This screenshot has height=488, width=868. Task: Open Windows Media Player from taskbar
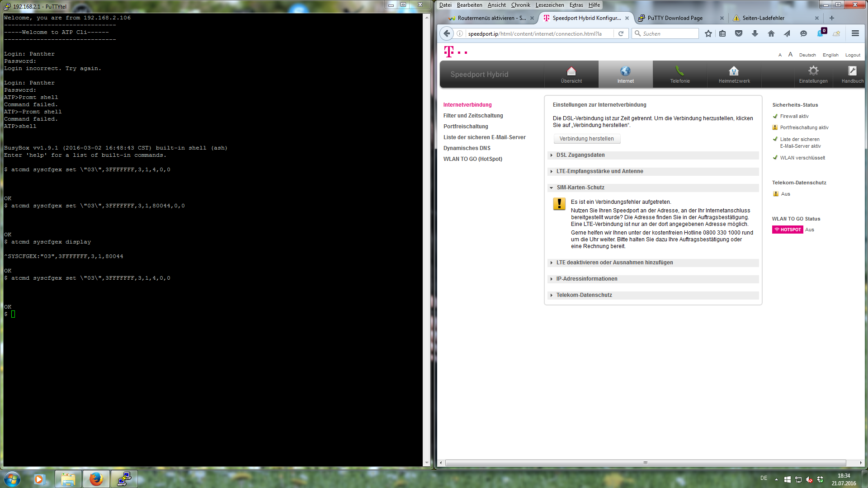click(x=39, y=479)
